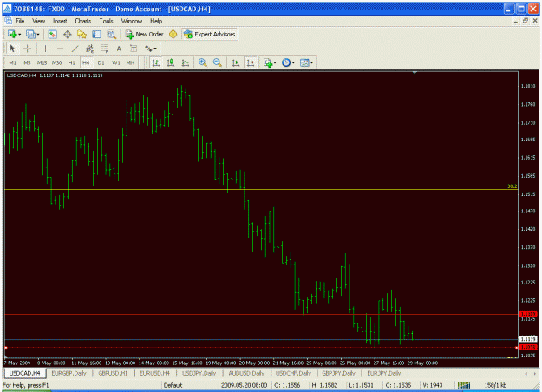This screenshot has width=542, height=392.
Task: Zoom in on the chart
Action: pos(203,62)
